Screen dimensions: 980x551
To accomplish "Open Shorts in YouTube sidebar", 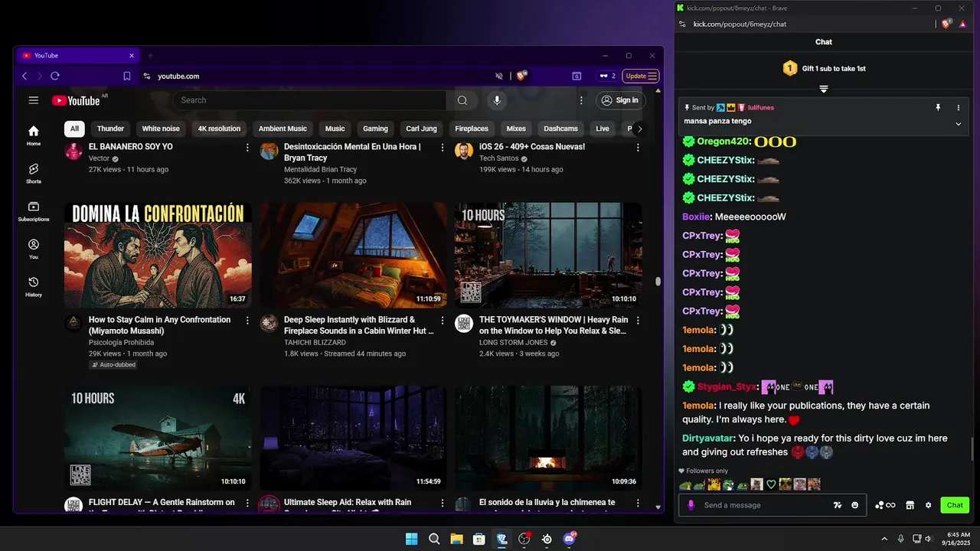I will (x=34, y=173).
